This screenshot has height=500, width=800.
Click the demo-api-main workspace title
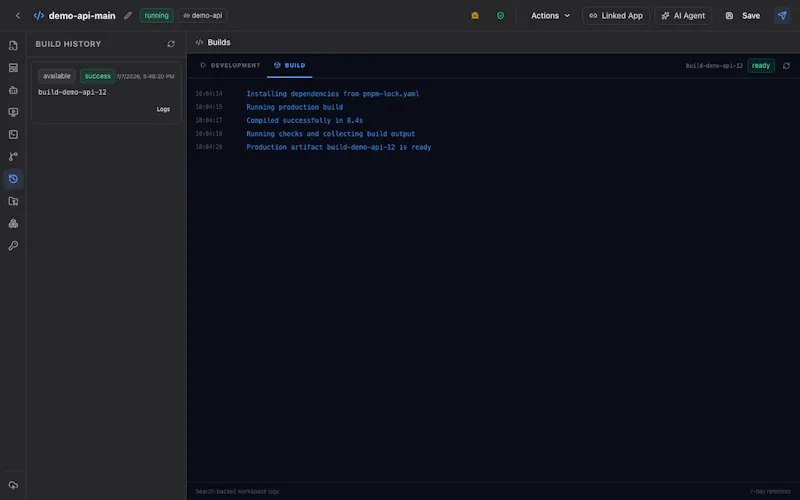[82, 16]
